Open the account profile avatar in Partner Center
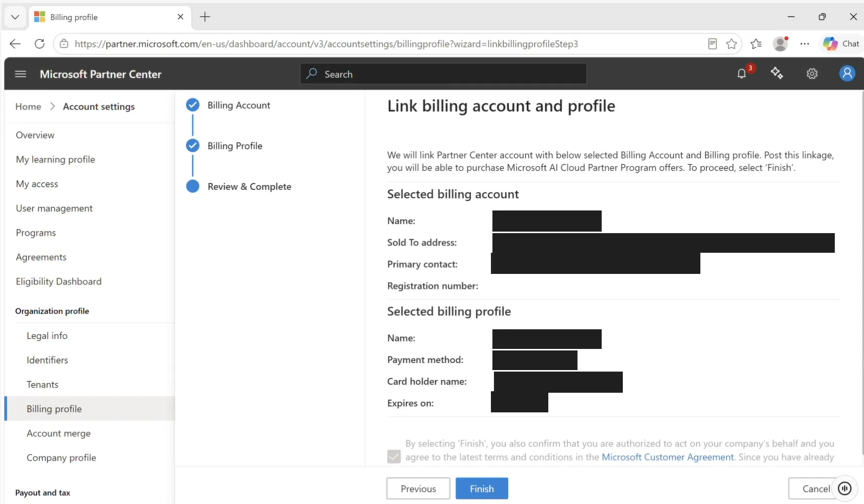The image size is (864, 504). [847, 74]
